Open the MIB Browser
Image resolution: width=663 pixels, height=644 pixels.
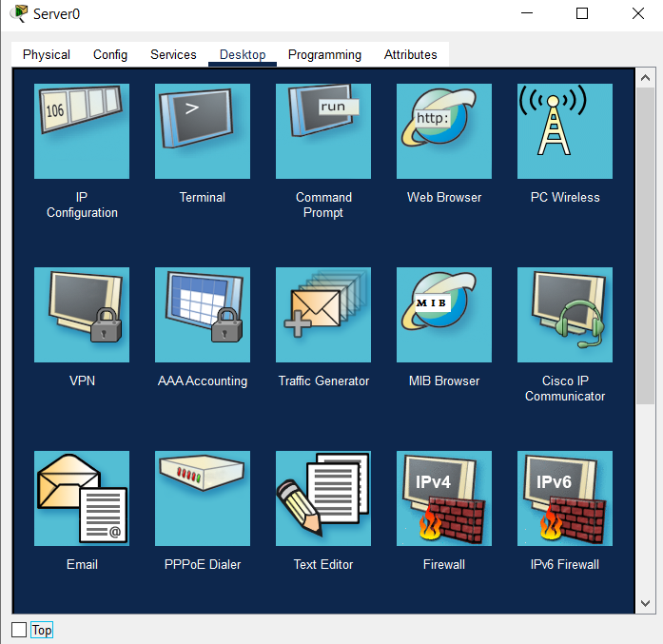tap(444, 315)
